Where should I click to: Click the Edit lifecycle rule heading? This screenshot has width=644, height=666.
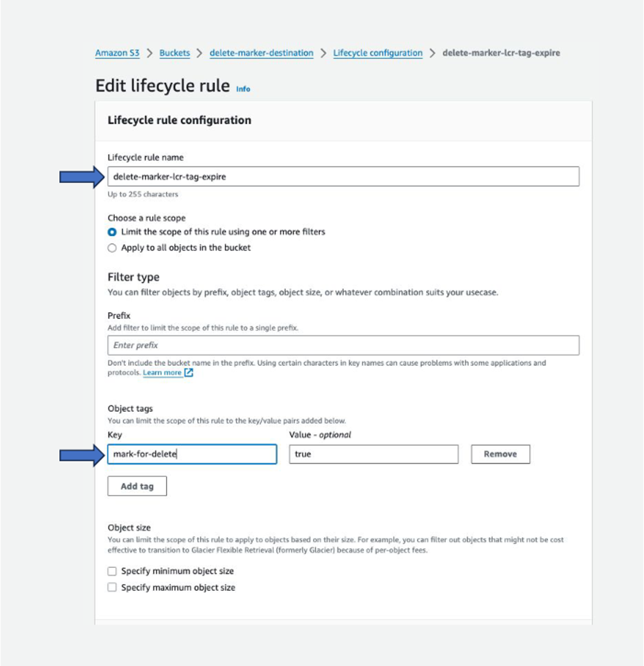(x=160, y=85)
